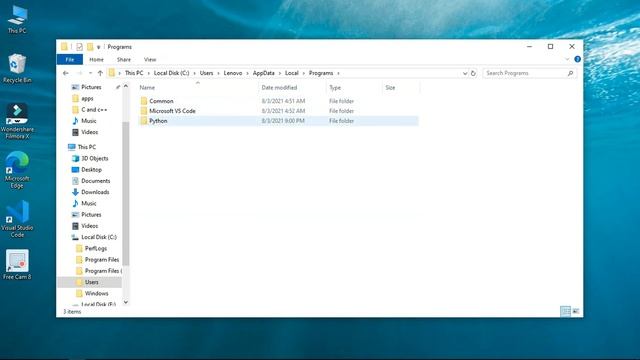Image resolution: width=640 pixels, height=360 pixels.
Task: Switch to details view layout icon
Action: pos(565,311)
